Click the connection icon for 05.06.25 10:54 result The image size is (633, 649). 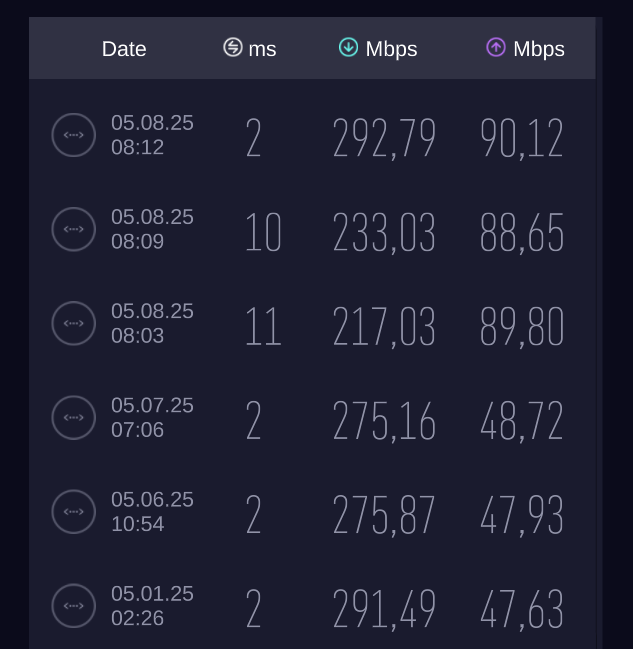point(74,511)
